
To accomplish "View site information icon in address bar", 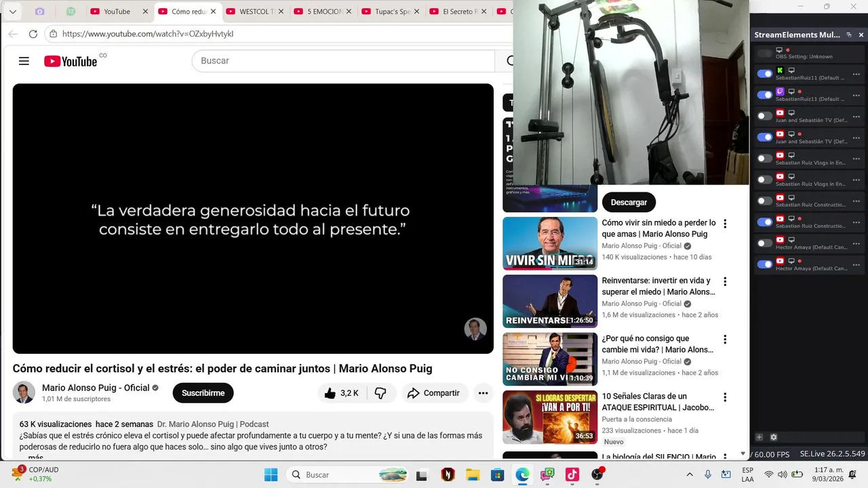I will 54,34.
